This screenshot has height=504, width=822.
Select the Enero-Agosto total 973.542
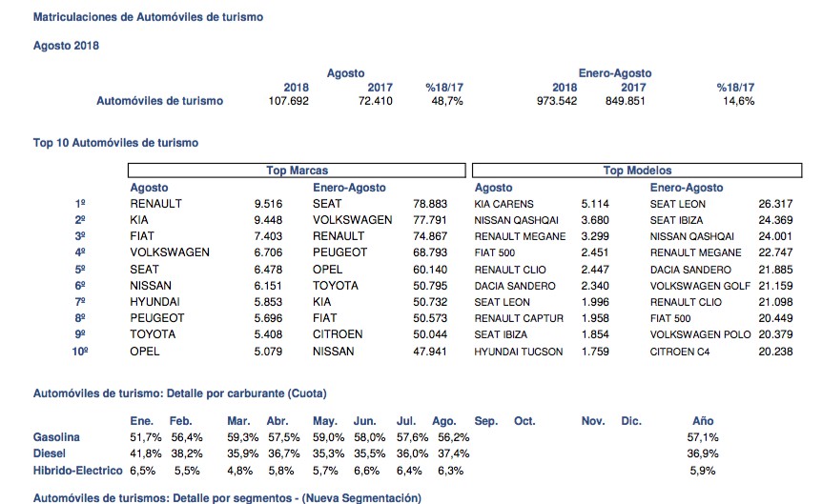(556, 101)
